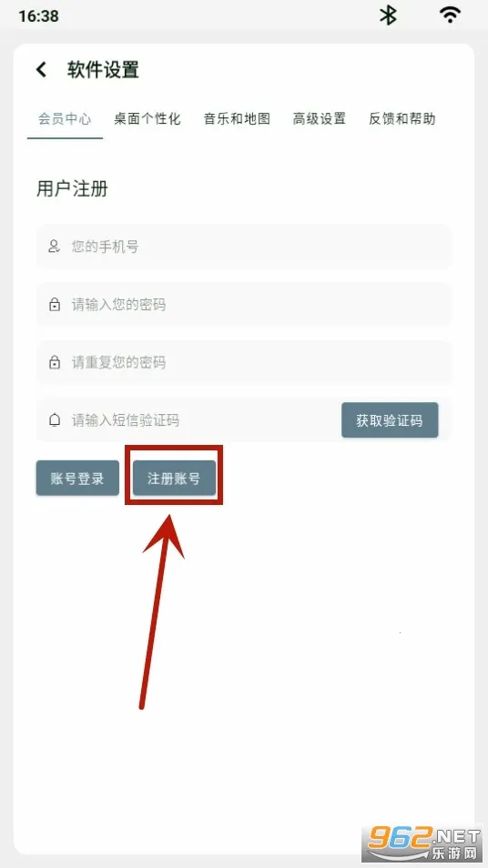Tap the back arrow beside 软件设置
Image resolution: width=488 pixels, height=868 pixels.
pyautogui.click(x=41, y=70)
